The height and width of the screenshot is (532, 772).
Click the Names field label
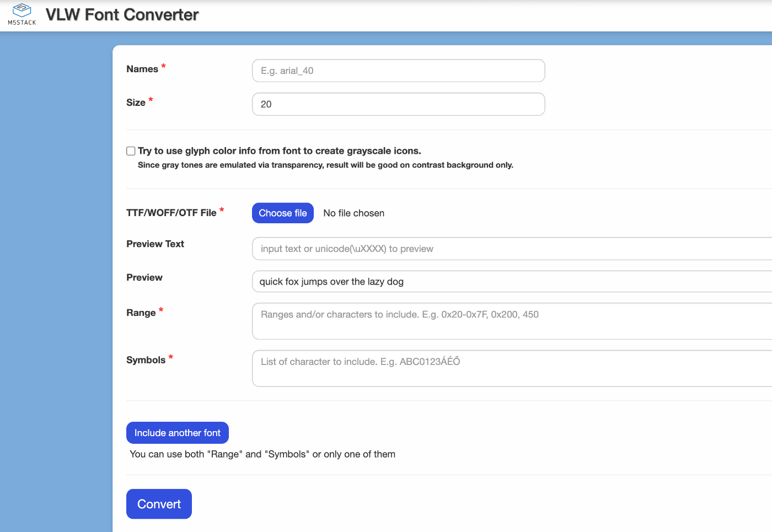pos(142,69)
